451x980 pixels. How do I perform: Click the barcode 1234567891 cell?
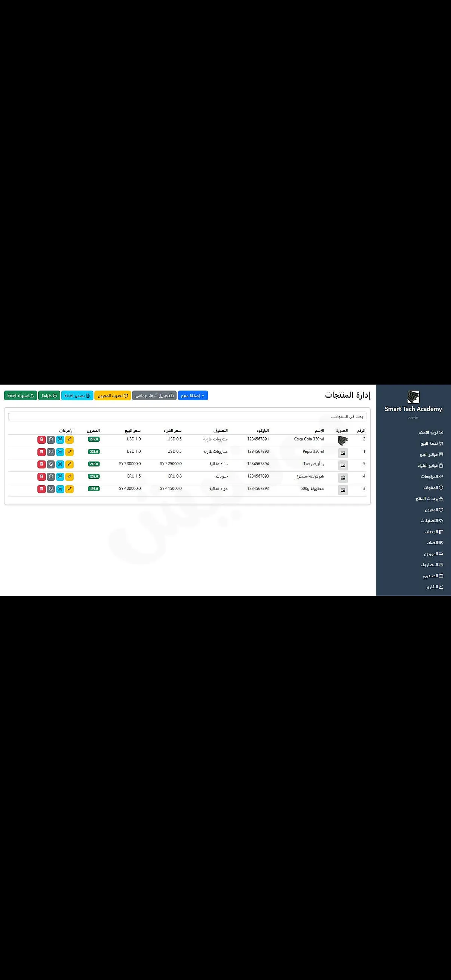point(258,439)
